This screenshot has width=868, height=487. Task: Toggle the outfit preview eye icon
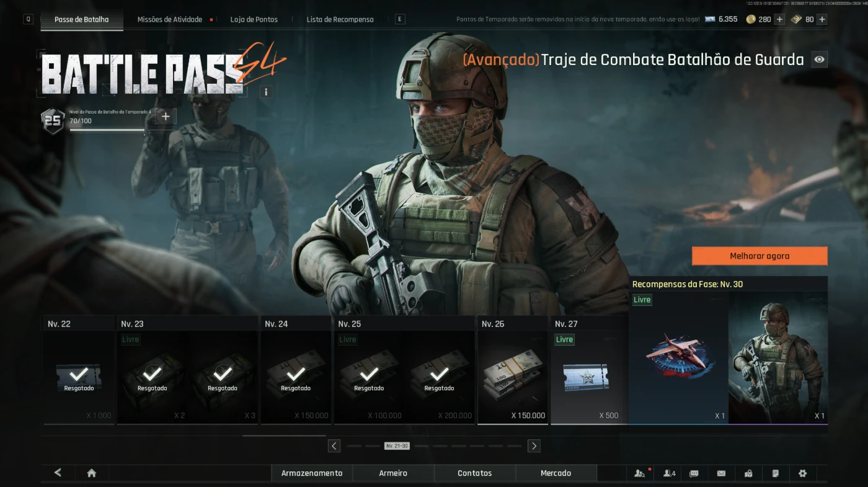820,60
